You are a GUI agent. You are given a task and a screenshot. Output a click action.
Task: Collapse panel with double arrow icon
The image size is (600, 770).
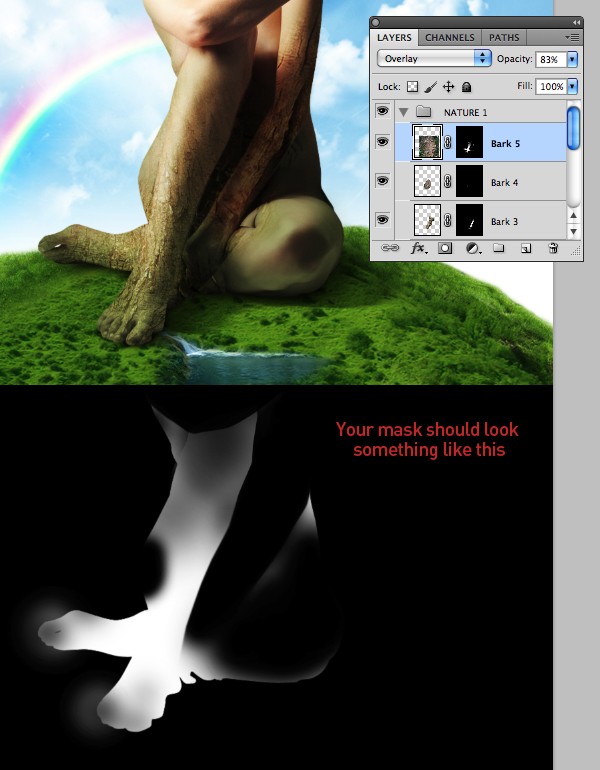[x=576, y=22]
